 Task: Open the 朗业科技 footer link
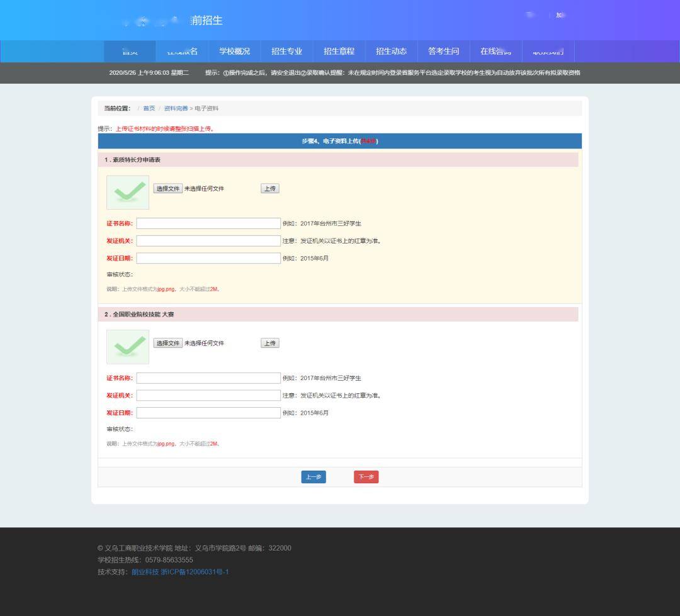point(145,572)
